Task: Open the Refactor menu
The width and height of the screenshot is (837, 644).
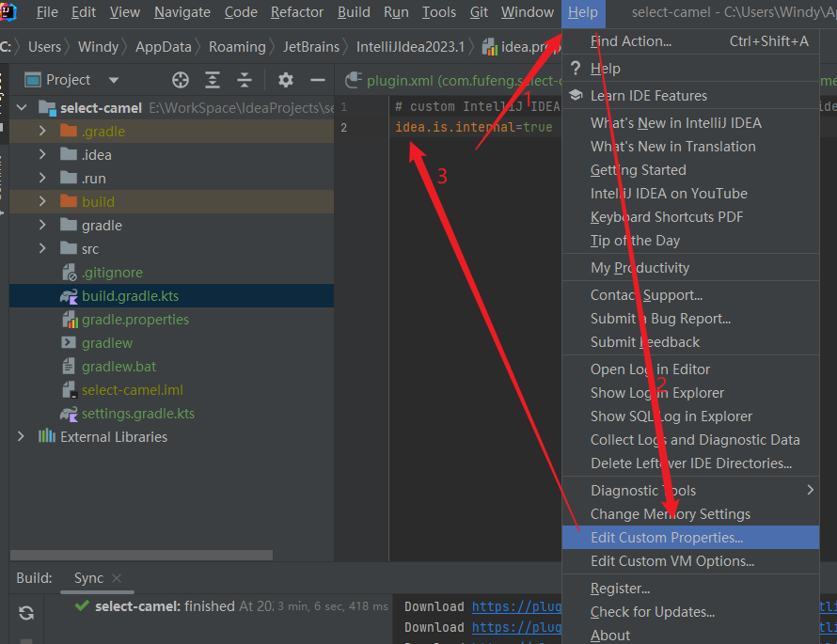Action: click(x=297, y=12)
